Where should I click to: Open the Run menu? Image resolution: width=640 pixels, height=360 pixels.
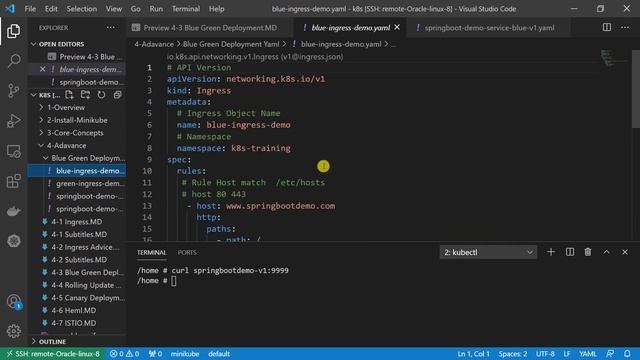pyautogui.click(x=156, y=9)
